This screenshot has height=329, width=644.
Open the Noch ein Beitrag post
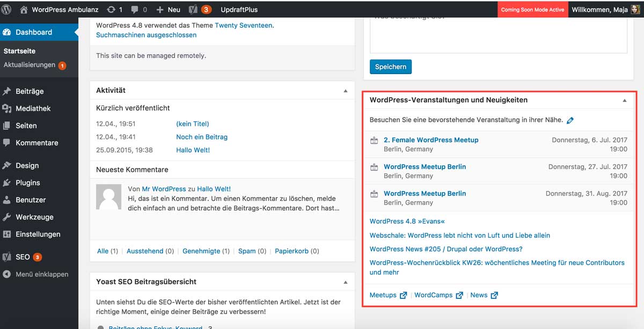202,137
